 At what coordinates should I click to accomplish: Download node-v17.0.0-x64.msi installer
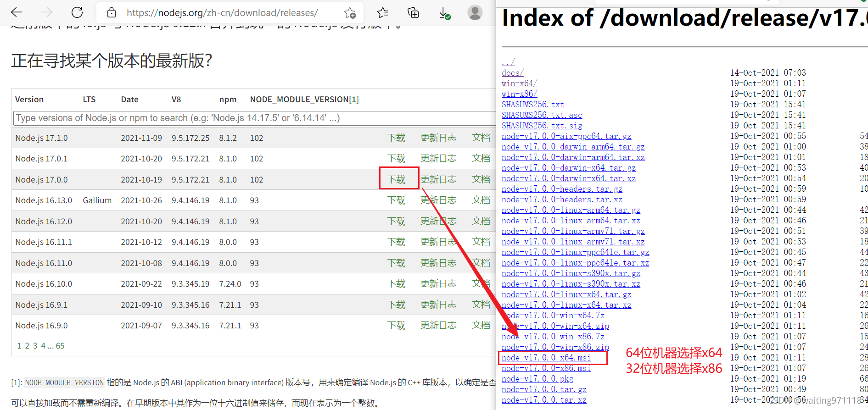[546, 357]
